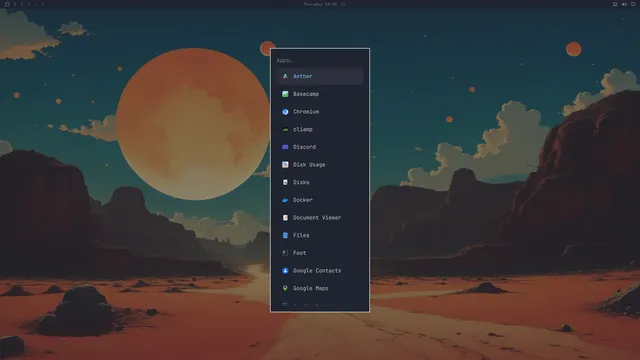Click the rightmost top bar icon
The height and width of the screenshot is (360, 640).
[x=633, y=4]
